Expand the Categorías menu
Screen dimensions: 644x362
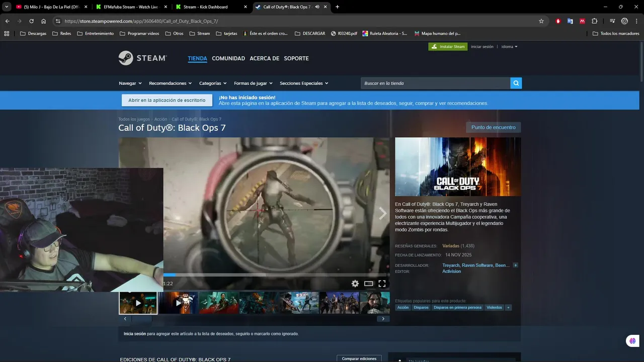coord(213,83)
